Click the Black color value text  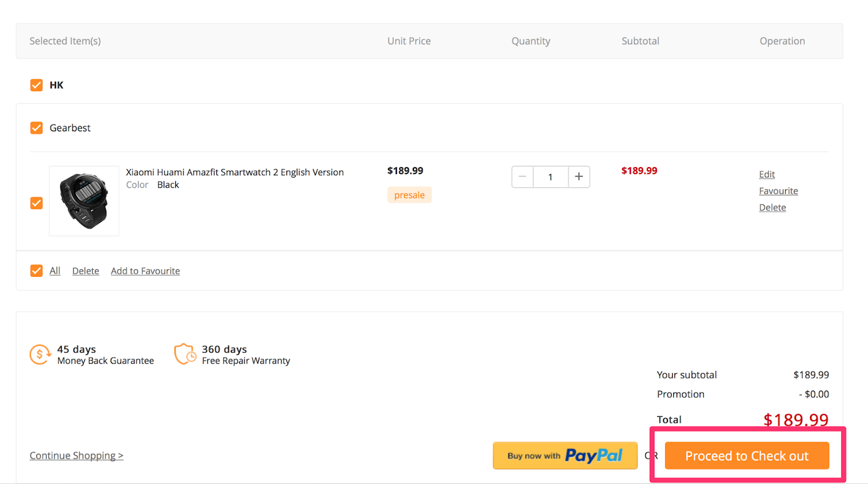coord(168,184)
